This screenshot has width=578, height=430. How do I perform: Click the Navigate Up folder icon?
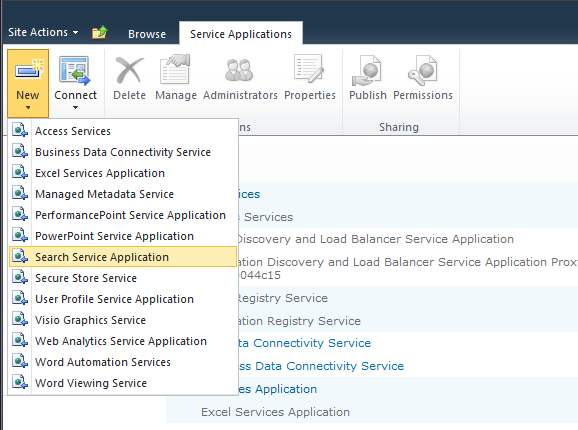coord(100,32)
